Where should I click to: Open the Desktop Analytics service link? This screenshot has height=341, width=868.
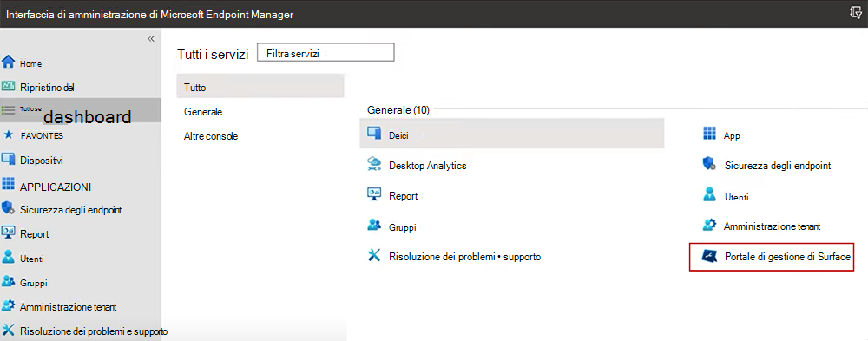tap(427, 166)
